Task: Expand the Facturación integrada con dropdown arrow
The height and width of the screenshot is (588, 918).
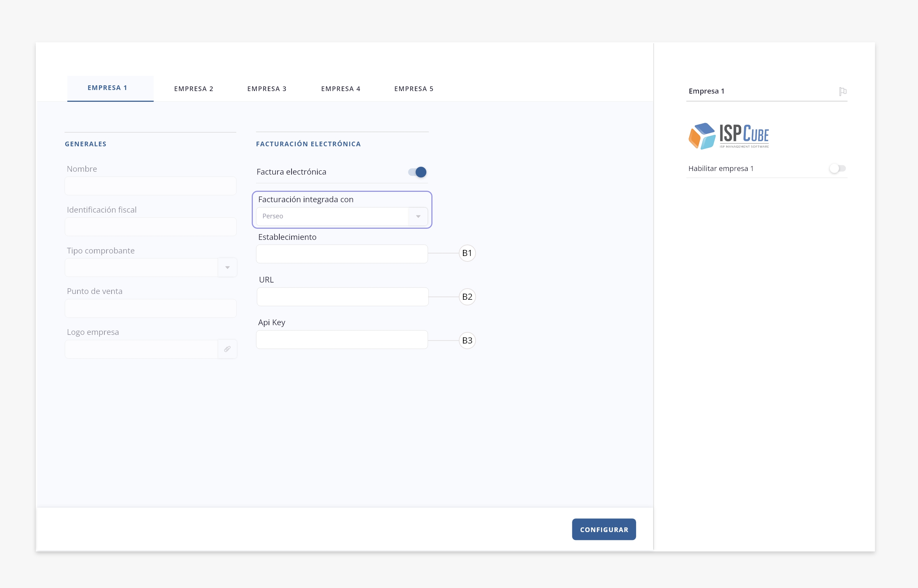Action: pyautogui.click(x=418, y=217)
